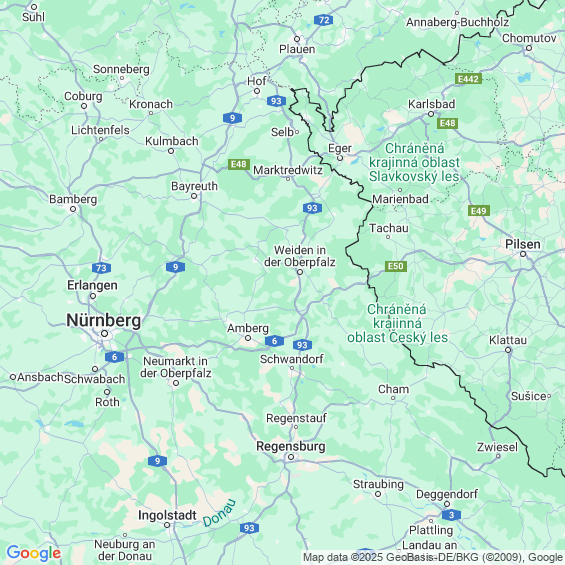Screen dimensions: 565x565
Task: Click the highway 72 shield near Plauen
Action: [324, 20]
